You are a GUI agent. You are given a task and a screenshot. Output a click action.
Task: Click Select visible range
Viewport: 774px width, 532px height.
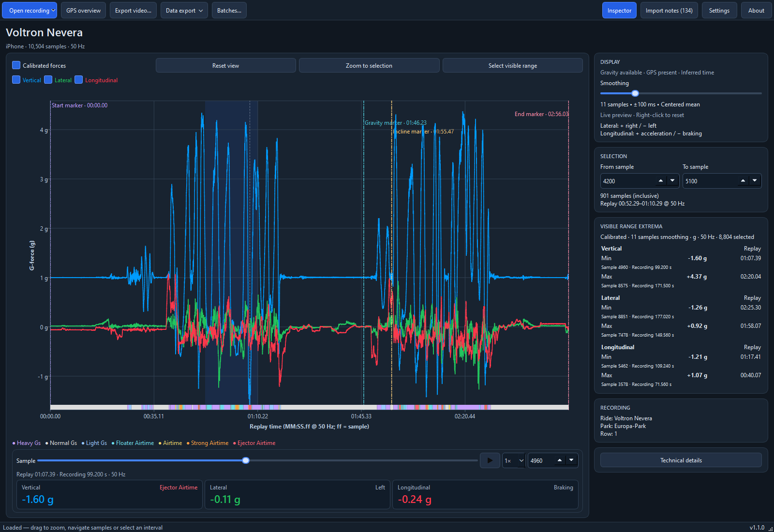[513, 65]
